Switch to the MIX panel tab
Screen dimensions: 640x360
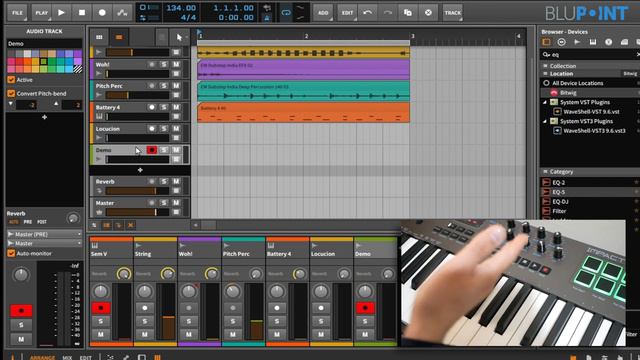pyautogui.click(x=67, y=358)
